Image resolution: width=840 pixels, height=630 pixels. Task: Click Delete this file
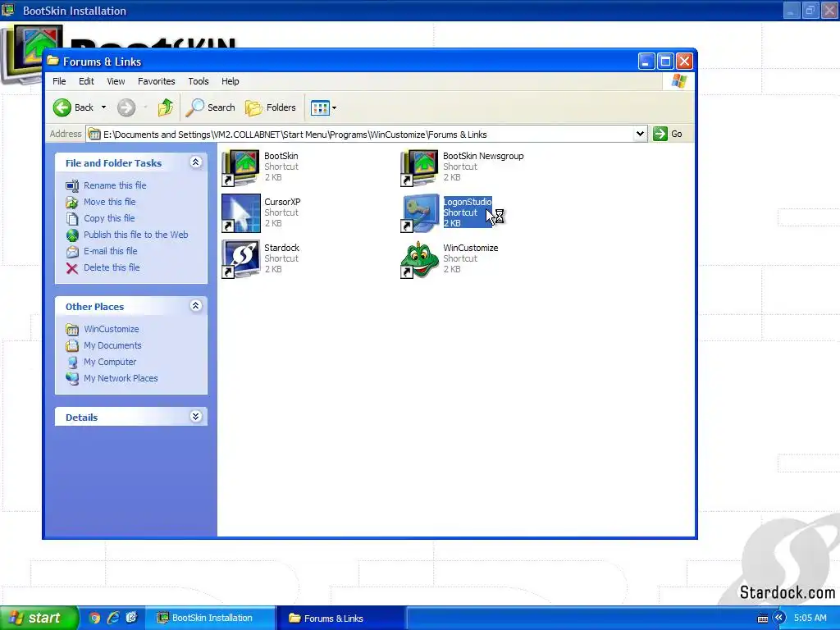pos(112,267)
